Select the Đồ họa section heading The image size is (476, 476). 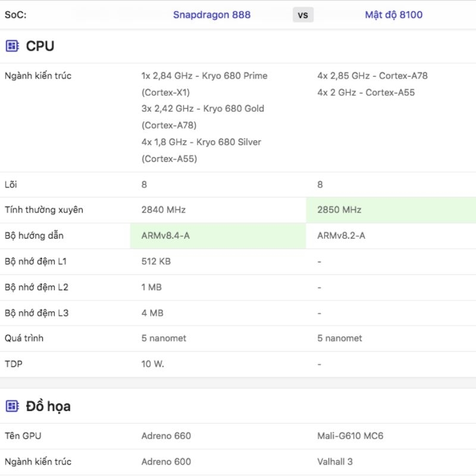[x=48, y=406]
